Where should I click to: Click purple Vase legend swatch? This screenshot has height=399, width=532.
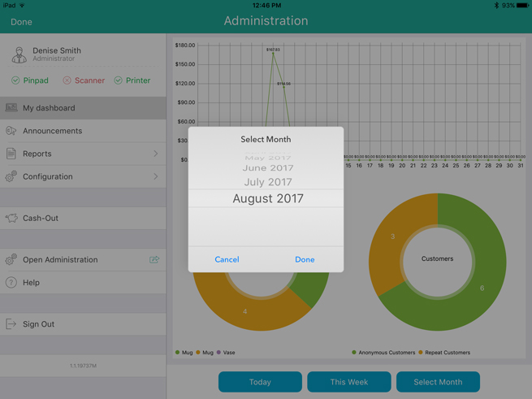click(218, 353)
